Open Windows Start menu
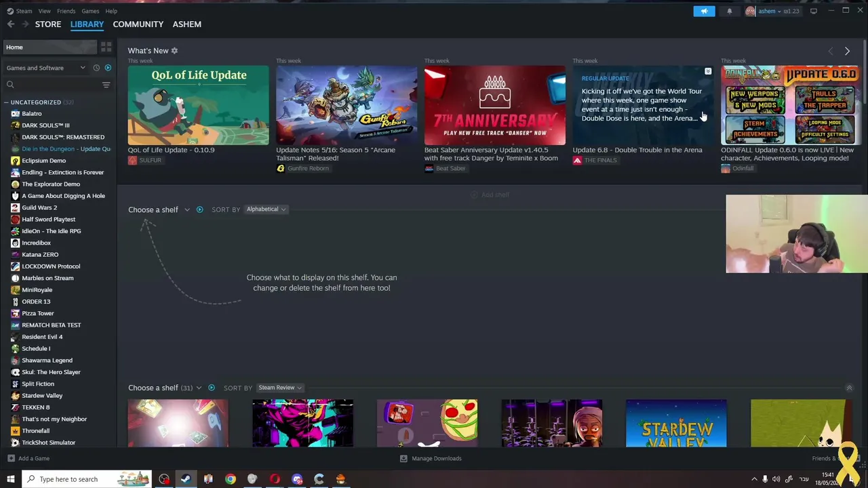The image size is (868, 488). pos(11,479)
